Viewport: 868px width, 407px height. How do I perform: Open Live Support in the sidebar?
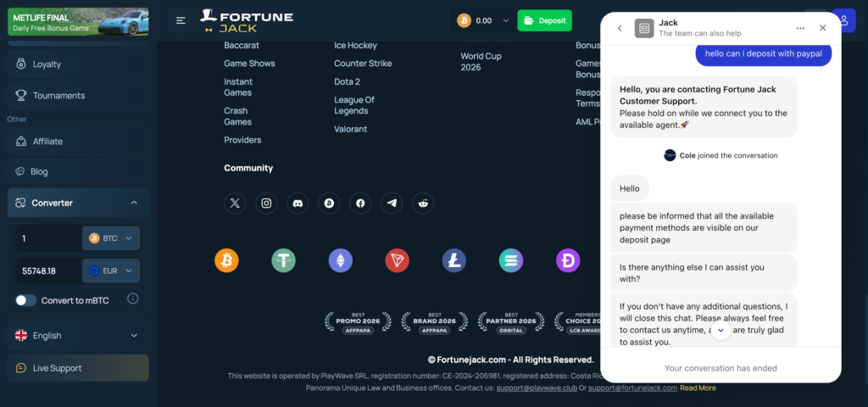pos(78,368)
